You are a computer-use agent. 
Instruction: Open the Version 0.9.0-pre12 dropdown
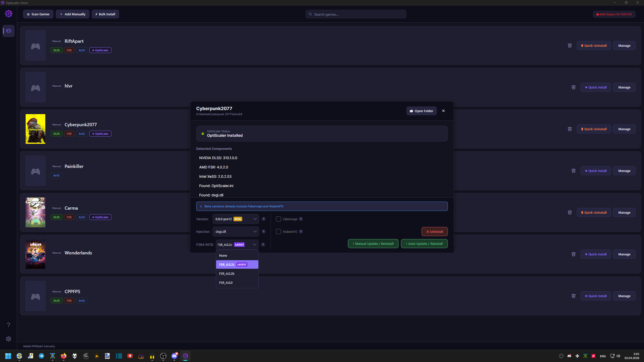[x=235, y=219]
